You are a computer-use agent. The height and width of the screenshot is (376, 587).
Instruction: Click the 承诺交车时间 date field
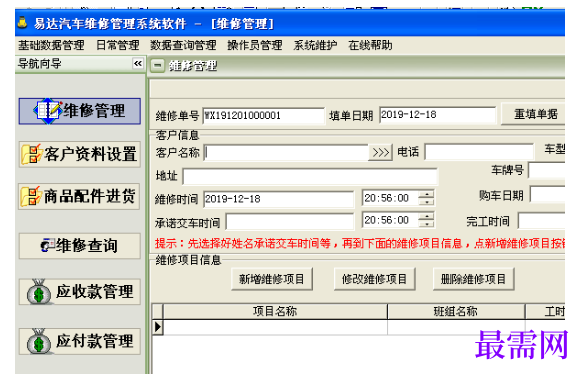tap(290, 222)
